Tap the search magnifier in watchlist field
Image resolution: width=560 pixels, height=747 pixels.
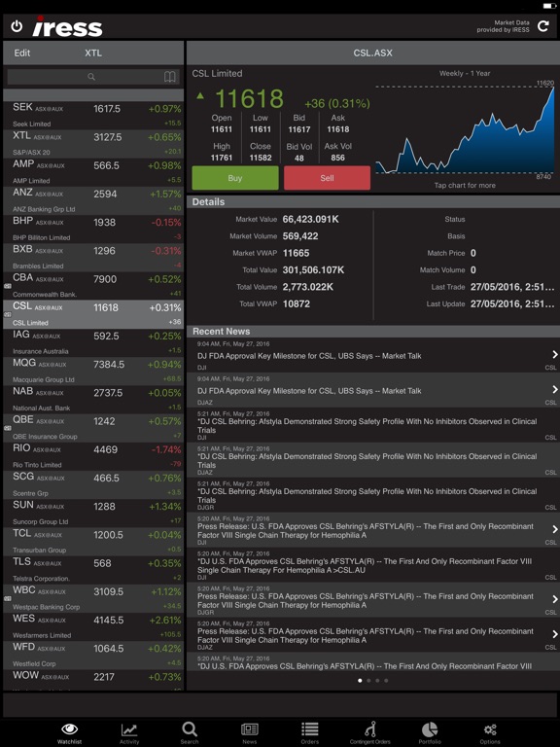click(x=91, y=77)
